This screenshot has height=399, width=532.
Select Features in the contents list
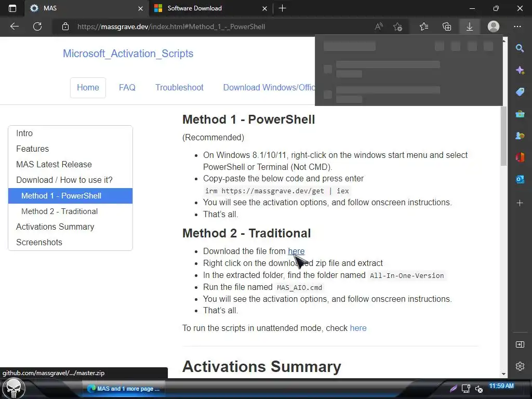(x=70, y=149)
